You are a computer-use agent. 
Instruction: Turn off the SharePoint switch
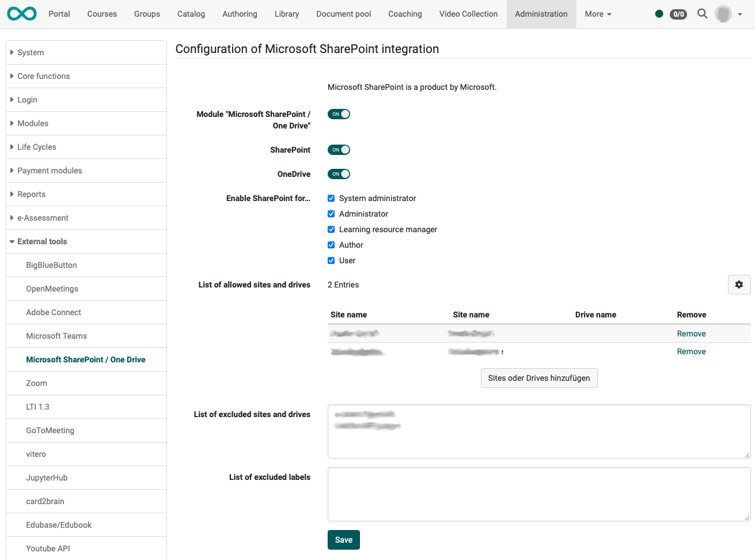click(339, 150)
